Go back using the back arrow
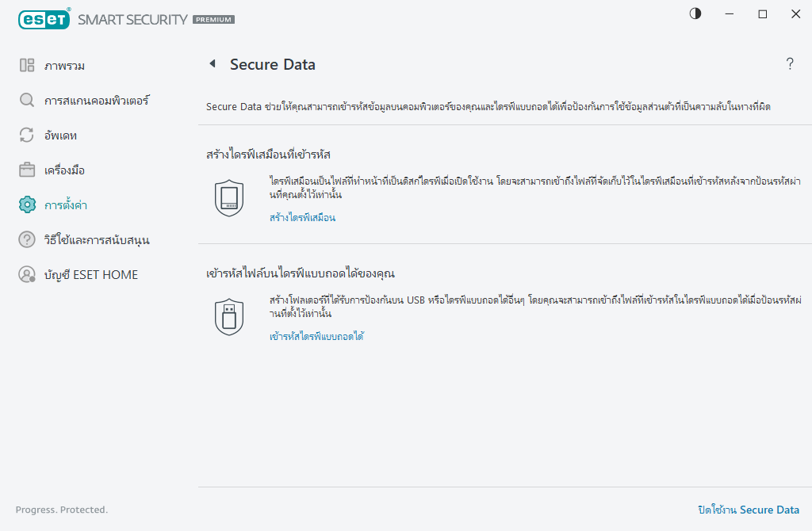 point(212,64)
